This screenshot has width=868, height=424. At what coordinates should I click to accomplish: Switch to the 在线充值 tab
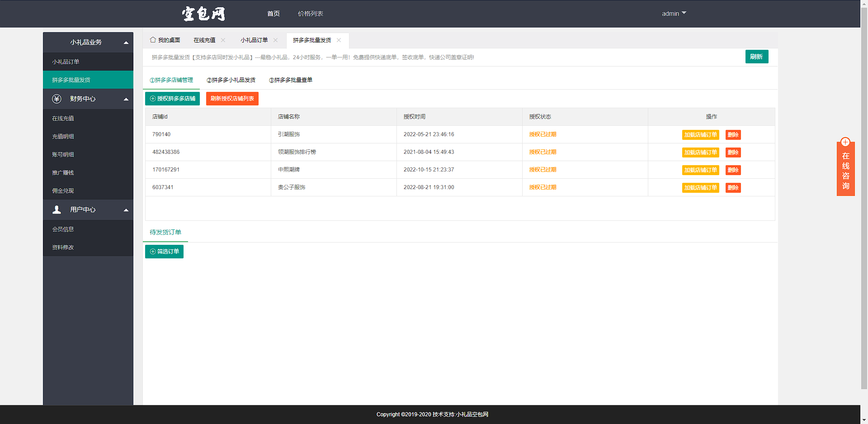point(204,40)
